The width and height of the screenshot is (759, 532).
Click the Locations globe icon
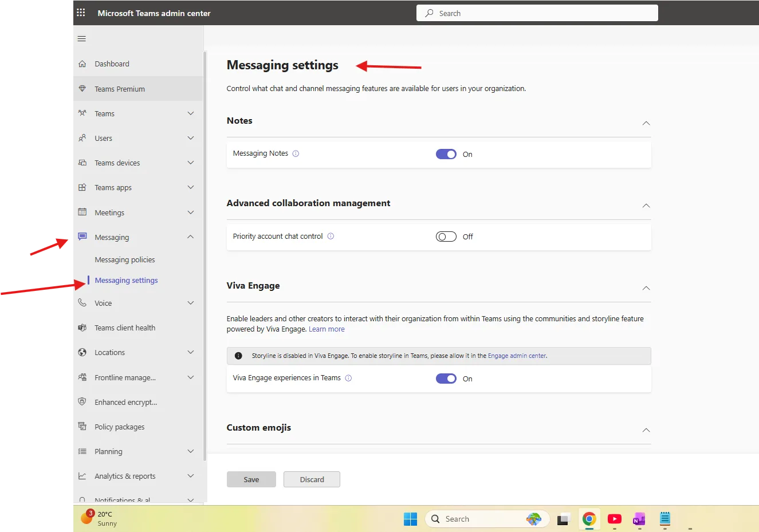(x=84, y=352)
